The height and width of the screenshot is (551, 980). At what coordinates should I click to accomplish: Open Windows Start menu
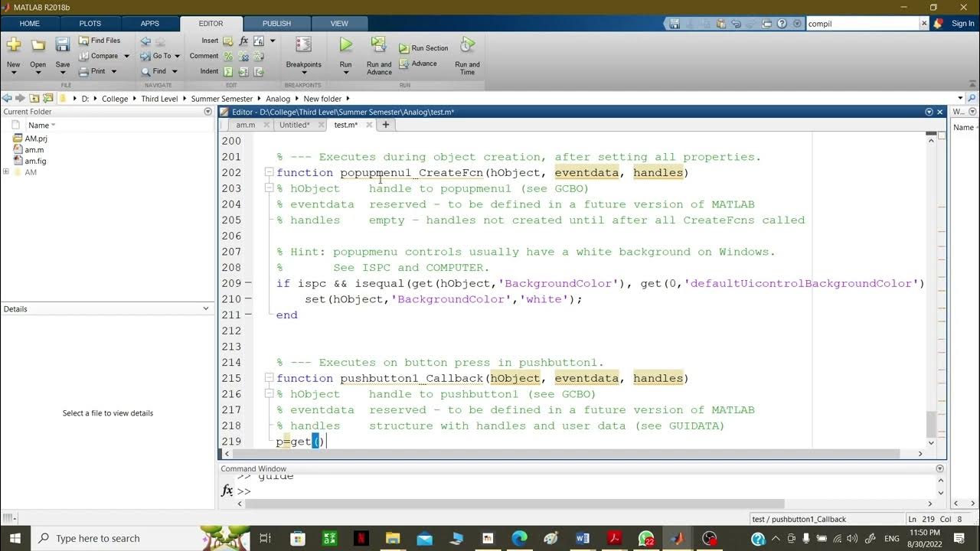[14, 538]
